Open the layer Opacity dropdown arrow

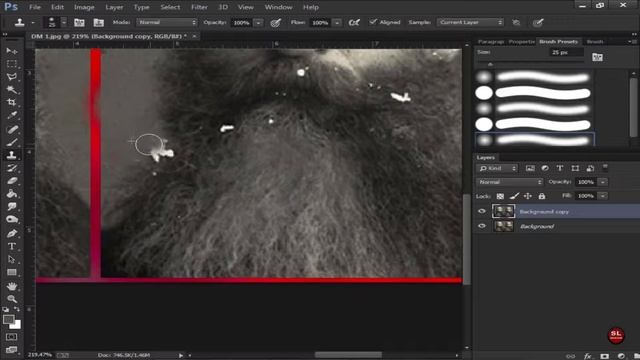603,182
